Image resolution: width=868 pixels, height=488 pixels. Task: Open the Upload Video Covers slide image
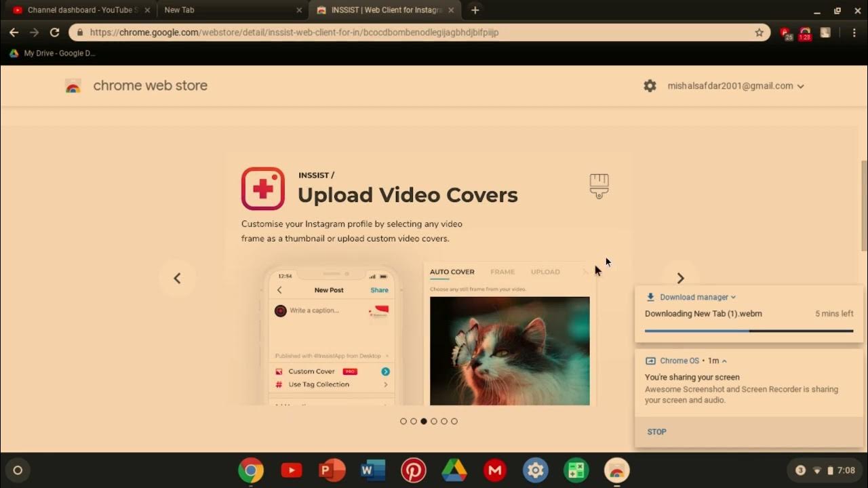coord(429,278)
